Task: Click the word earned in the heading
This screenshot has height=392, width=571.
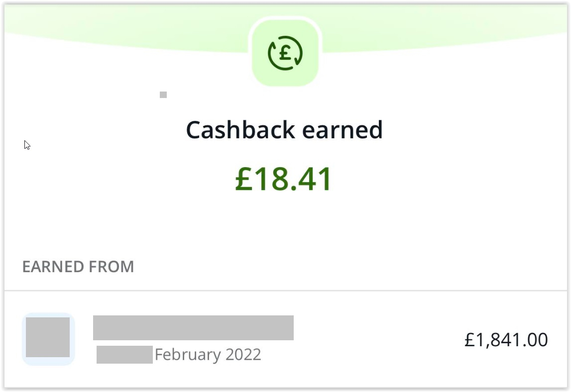Action: (343, 130)
